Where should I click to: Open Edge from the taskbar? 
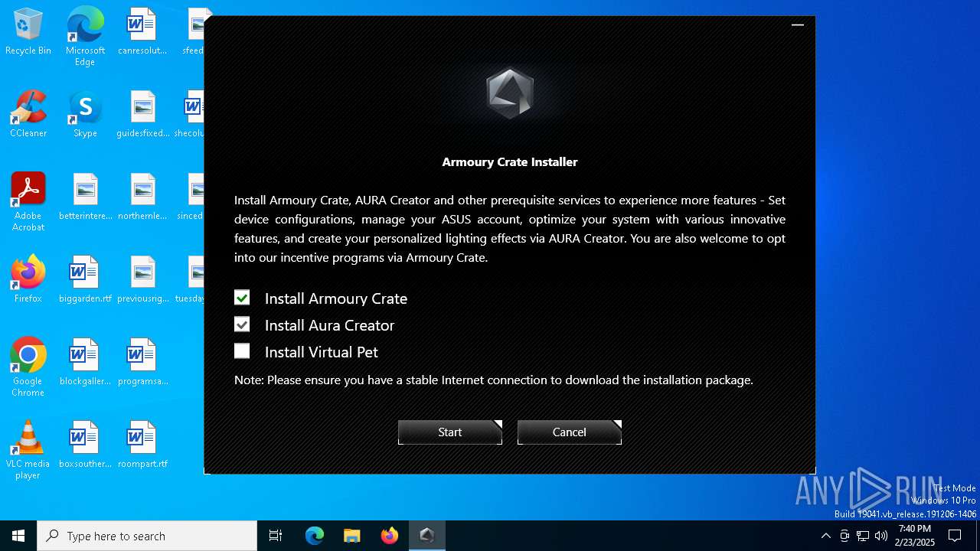(x=315, y=536)
